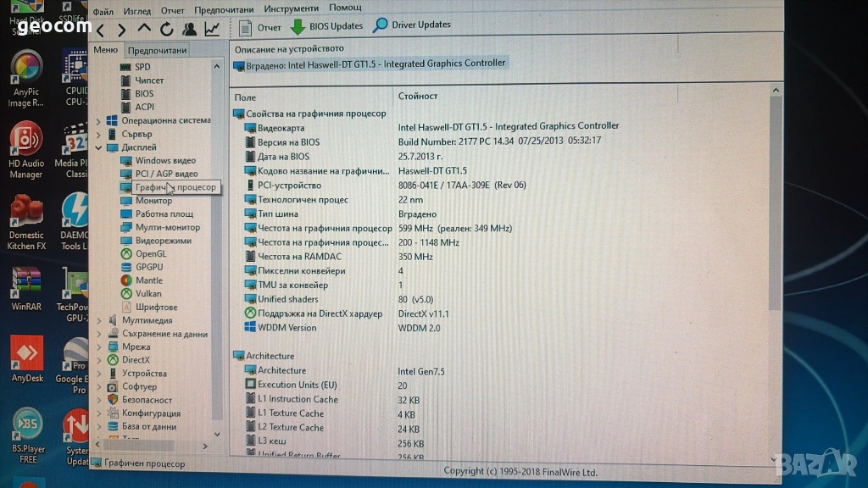Select the OpenGL item in the tree
The height and width of the screenshot is (488, 868).
tap(151, 253)
